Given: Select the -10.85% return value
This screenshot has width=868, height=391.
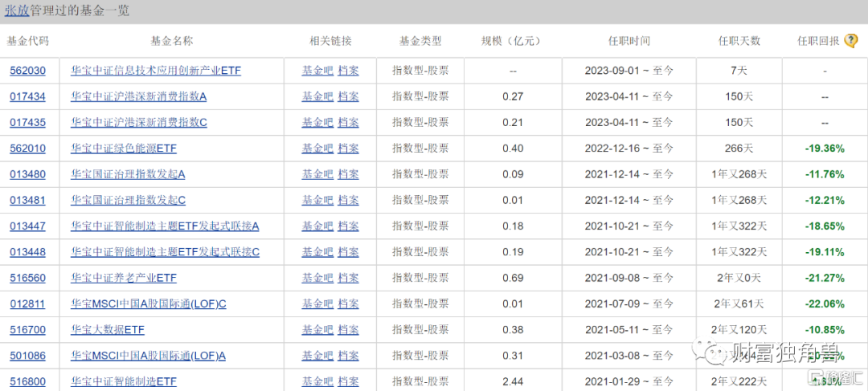Looking at the screenshot, I should point(825,330).
